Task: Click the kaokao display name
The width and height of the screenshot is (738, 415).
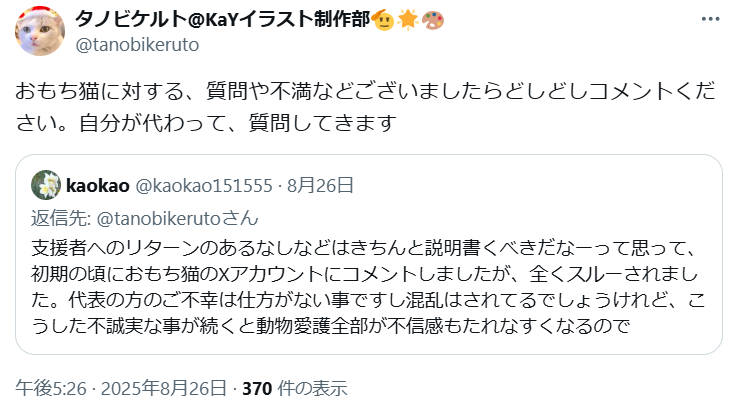Action: coord(97,185)
